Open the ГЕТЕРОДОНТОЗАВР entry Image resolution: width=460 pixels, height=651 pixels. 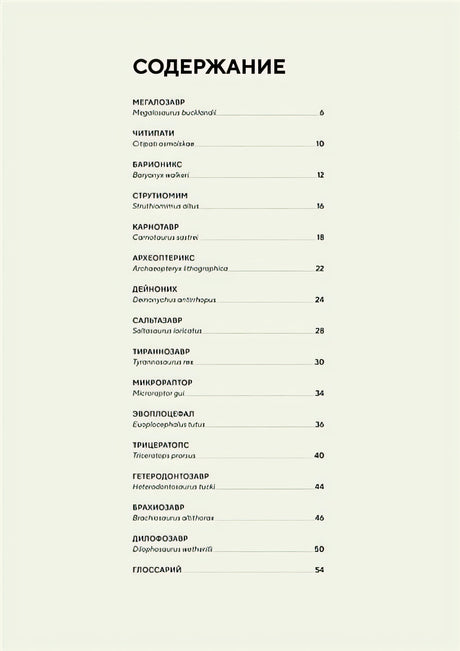(x=171, y=476)
